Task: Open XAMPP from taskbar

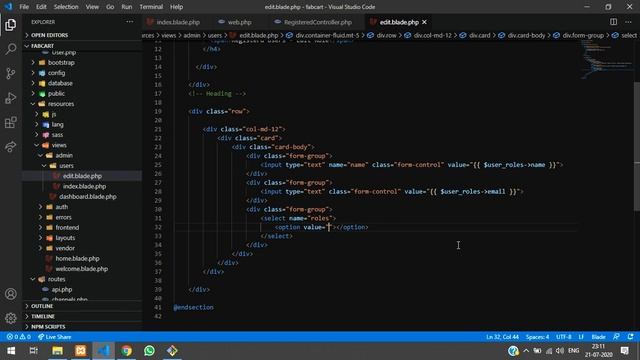Action: point(80,351)
